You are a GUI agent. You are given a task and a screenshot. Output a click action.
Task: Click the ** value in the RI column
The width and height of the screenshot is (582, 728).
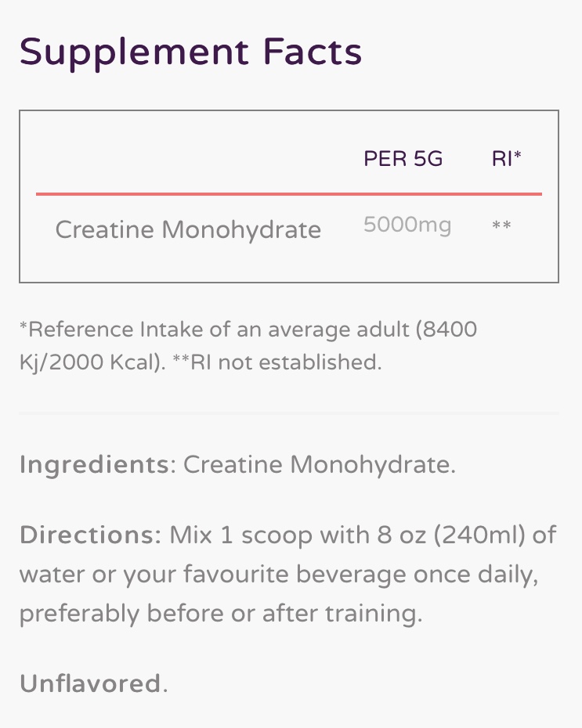(x=501, y=227)
